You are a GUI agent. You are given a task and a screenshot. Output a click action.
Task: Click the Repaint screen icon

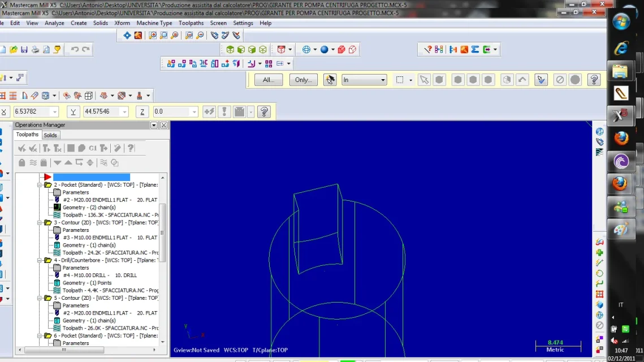138,35
